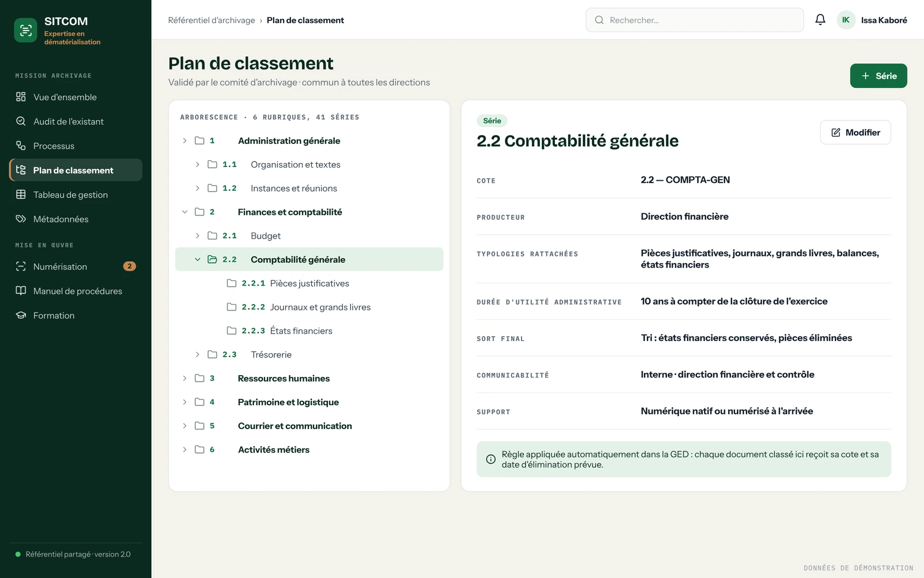Add a new Série with the green button
This screenshot has width=924, height=578.
click(x=878, y=76)
